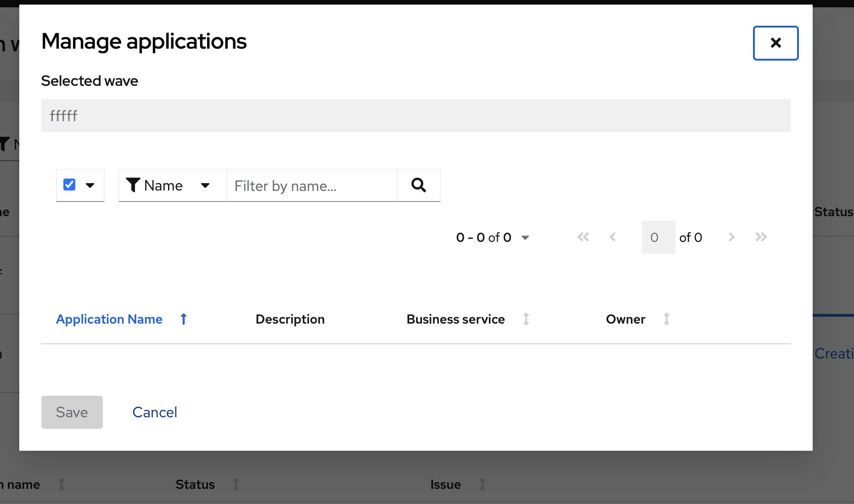The image size is (854, 504).
Task: Jump to the first page with double-left chevron
Action: (583, 237)
